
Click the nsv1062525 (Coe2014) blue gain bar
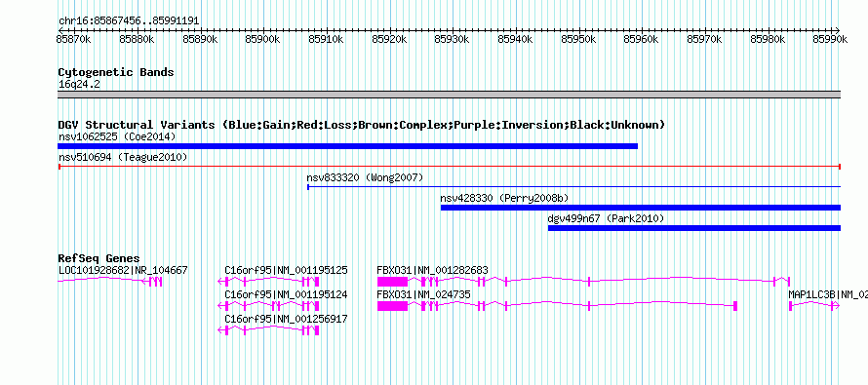pyautogui.click(x=347, y=146)
